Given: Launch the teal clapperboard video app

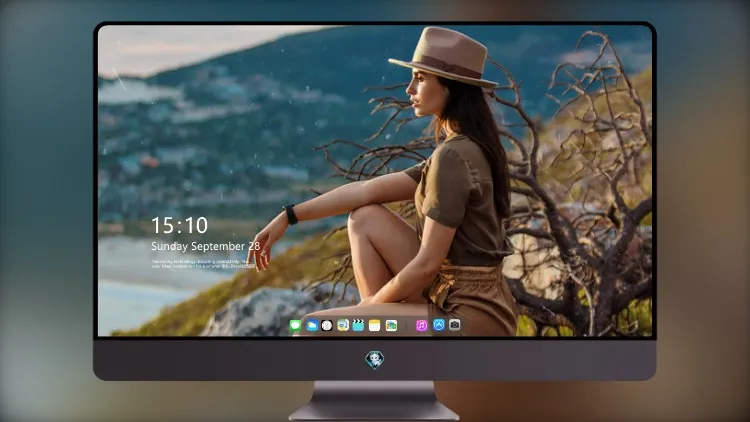Looking at the screenshot, I should point(358,326).
